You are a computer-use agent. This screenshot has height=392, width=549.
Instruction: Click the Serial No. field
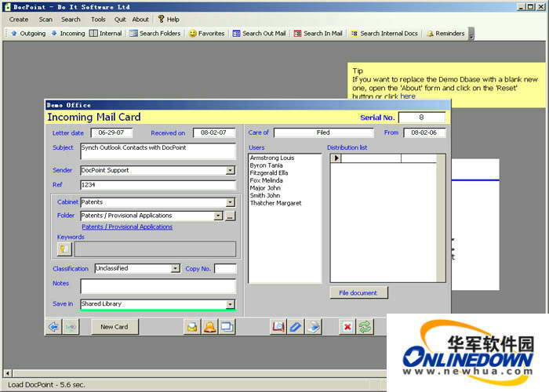pos(422,118)
